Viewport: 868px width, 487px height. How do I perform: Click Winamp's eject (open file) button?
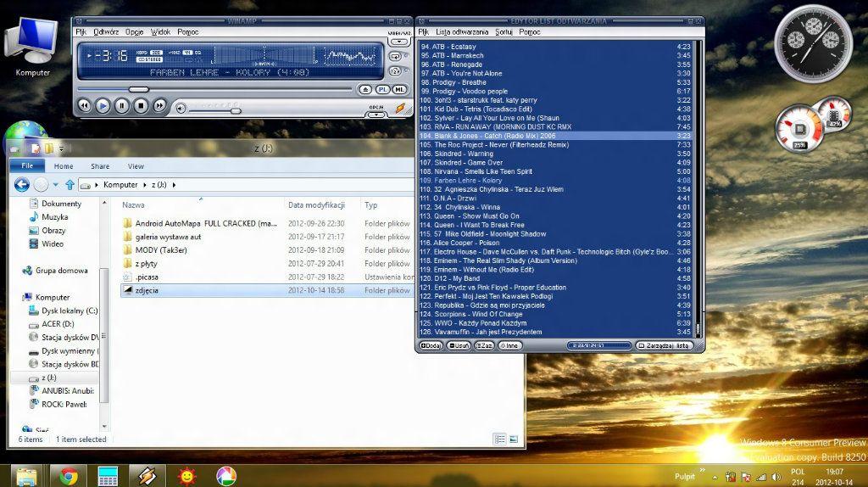click(365, 89)
